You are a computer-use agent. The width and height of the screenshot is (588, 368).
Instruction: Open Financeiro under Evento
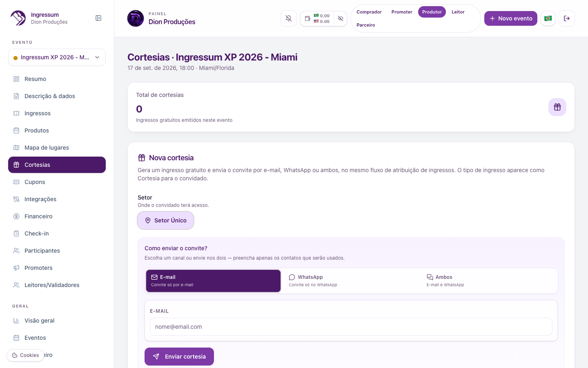click(x=57, y=216)
